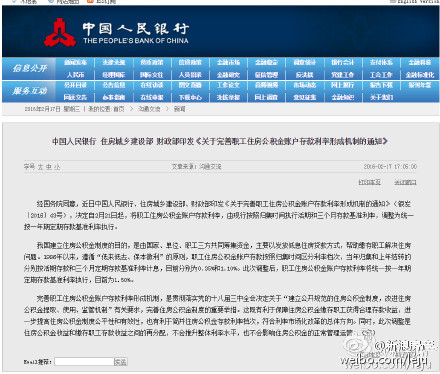440x374 pixels.
Task: Set font size to 小
Action: (57, 167)
